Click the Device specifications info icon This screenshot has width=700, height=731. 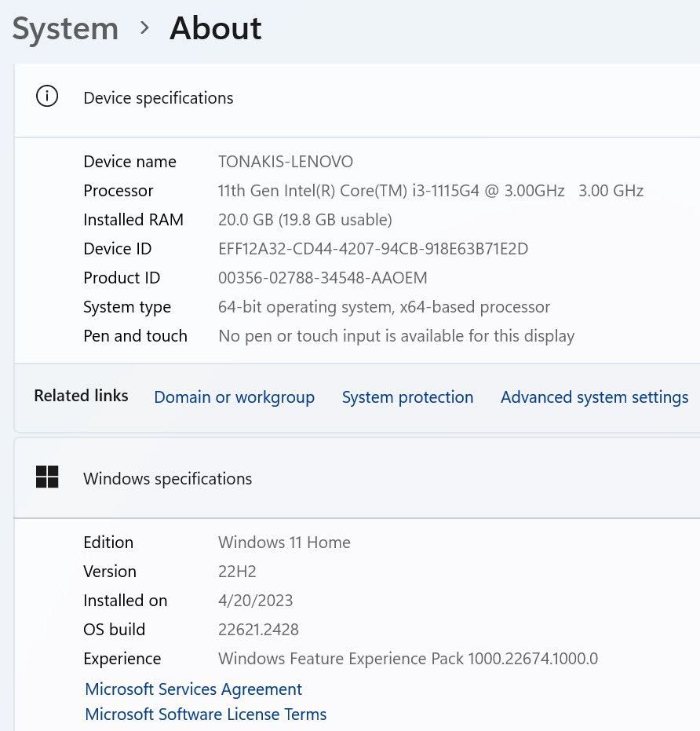(x=47, y=96)
